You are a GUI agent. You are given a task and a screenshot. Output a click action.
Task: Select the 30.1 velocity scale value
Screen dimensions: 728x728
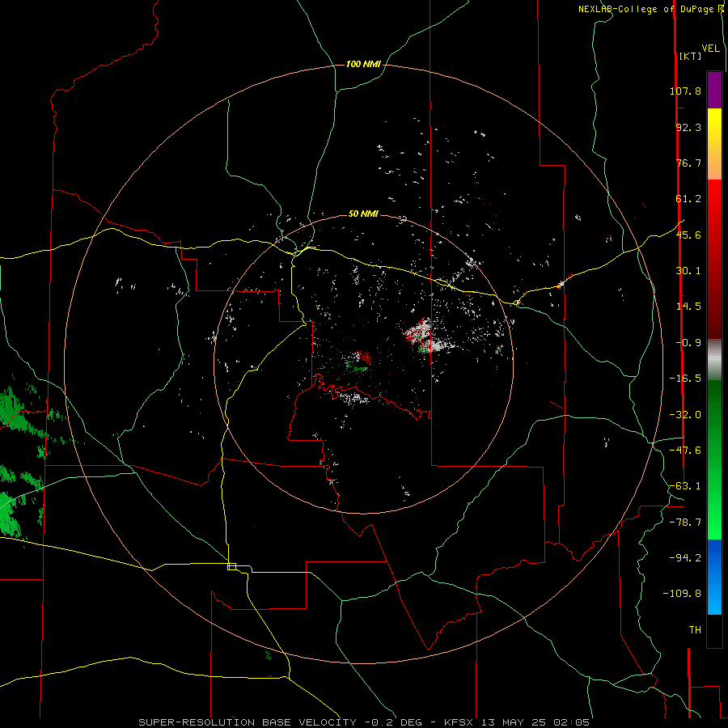[688, 271]
